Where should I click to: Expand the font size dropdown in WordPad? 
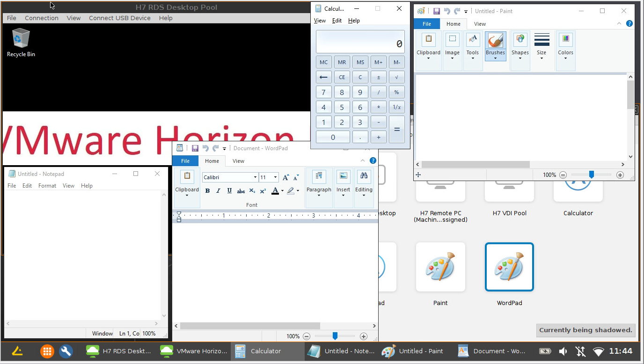point(275,177)
